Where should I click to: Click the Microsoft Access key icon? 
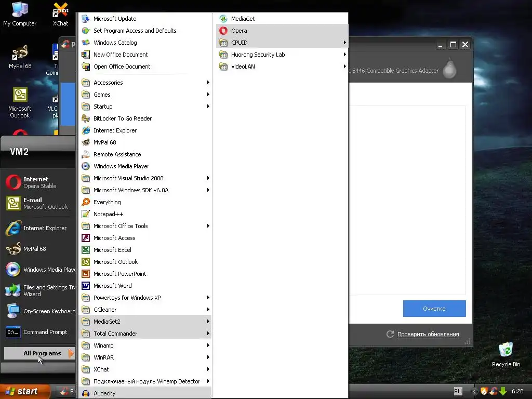(x=86, y=238)
